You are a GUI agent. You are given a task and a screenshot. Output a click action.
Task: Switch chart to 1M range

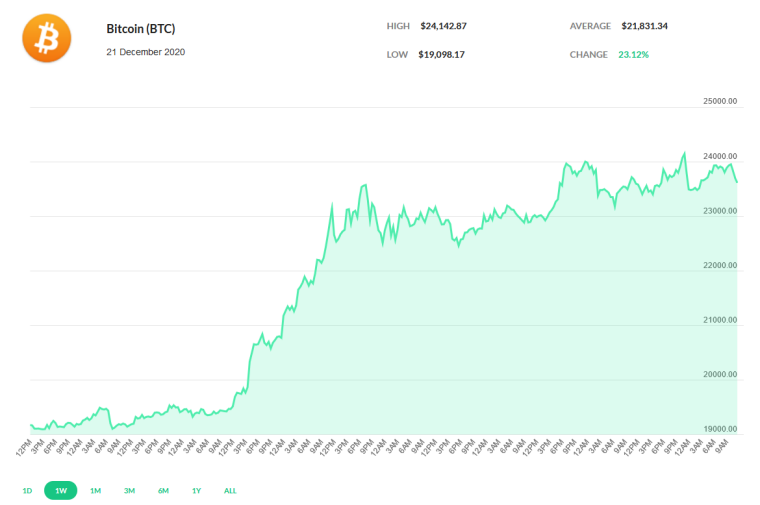pyautogui.click(x=95, y=490)
